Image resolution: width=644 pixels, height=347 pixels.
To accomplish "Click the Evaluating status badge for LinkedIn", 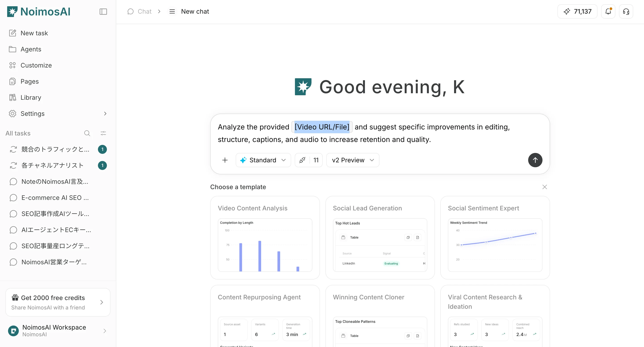I will pyautogui.click(x=391, y=264).
